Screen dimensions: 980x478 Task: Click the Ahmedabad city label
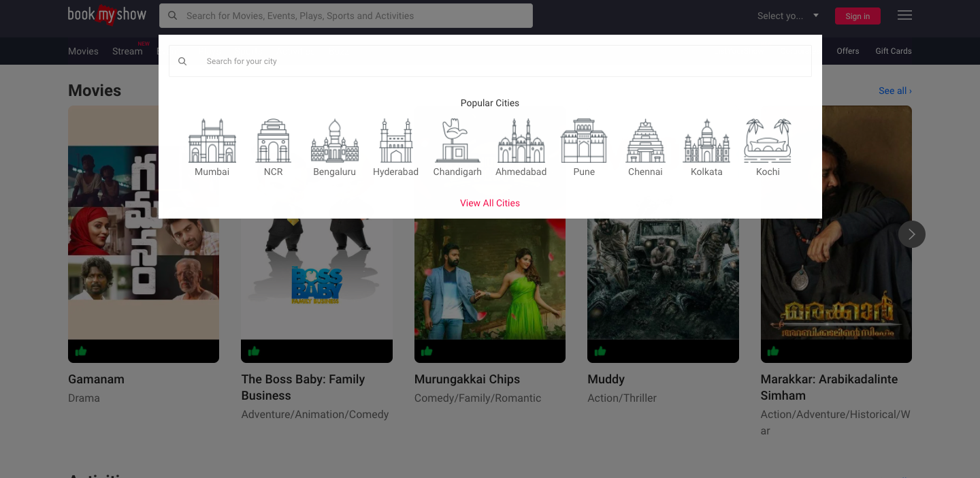(521, 172)
